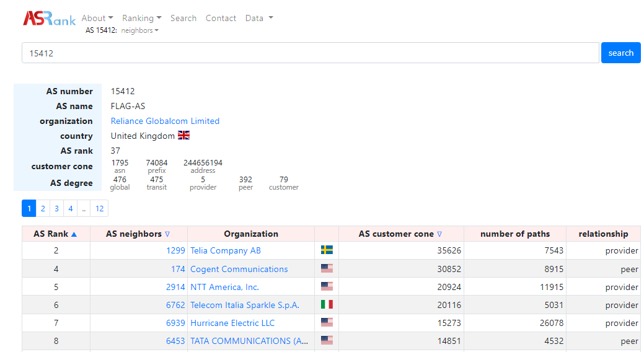
Task: Click customer cone prefix count 74084
Action: 156,162
